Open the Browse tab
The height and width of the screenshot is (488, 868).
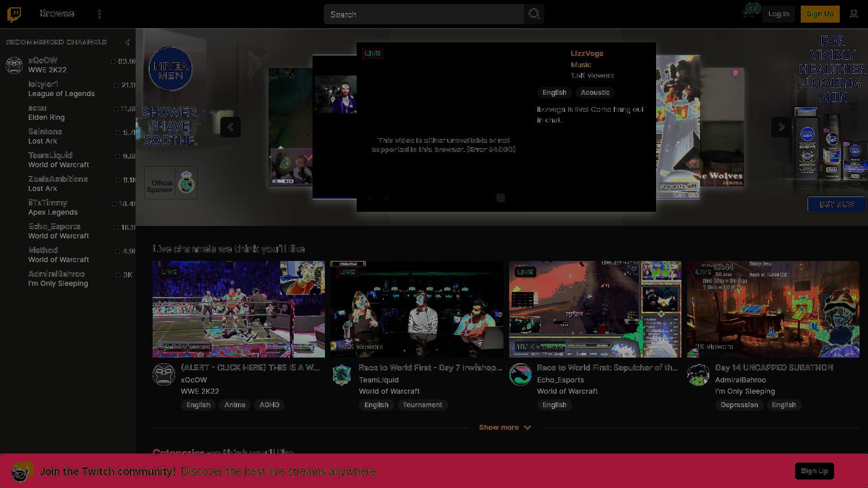click(57, 14)
